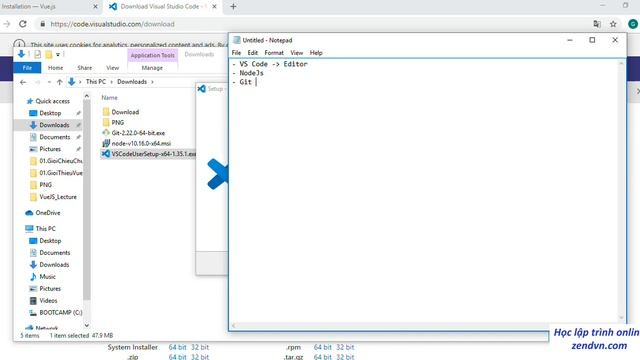Click .rpm 64 bit download link
640x360 pixels.
(x=322, y=347)
